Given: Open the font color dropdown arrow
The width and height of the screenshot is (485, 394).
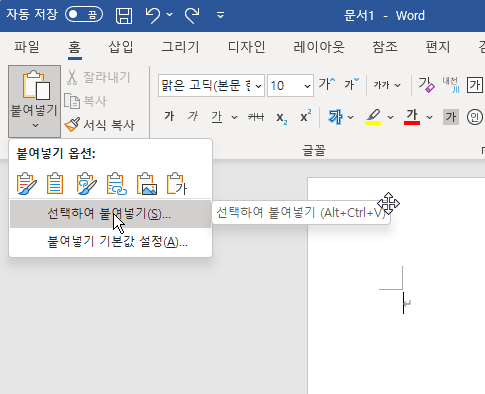Looking at the screenshot, I should click(x=430, y=117).
